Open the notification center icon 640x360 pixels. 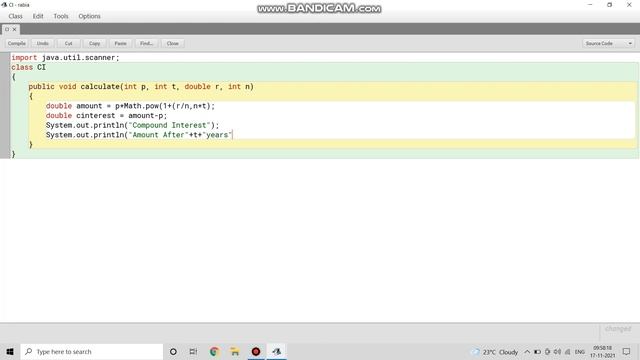[x=627, y=351]
